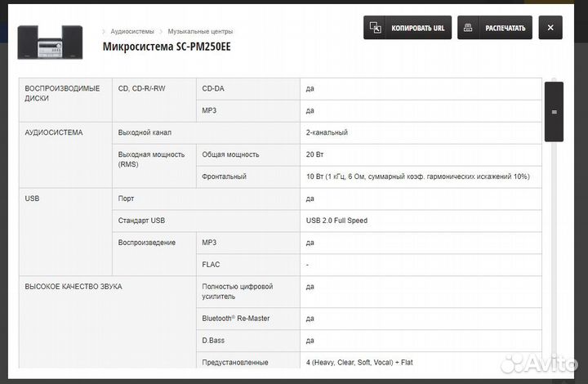The image size is (588, 384).
Task: Click the Avito watermark logo
Action: (539, 364)
